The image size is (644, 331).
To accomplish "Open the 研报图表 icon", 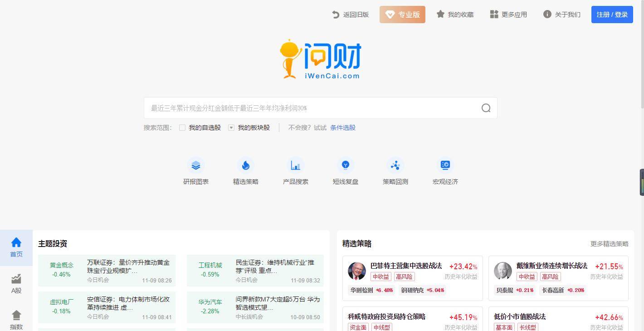I will 196,165.
